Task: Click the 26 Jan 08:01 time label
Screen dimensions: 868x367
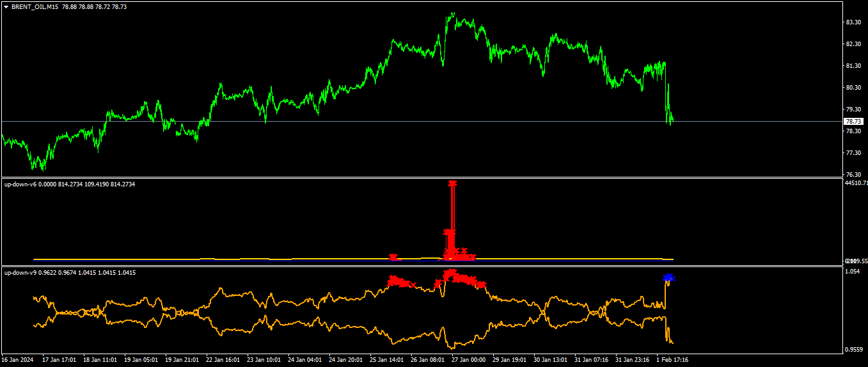Action: [428, 360]
